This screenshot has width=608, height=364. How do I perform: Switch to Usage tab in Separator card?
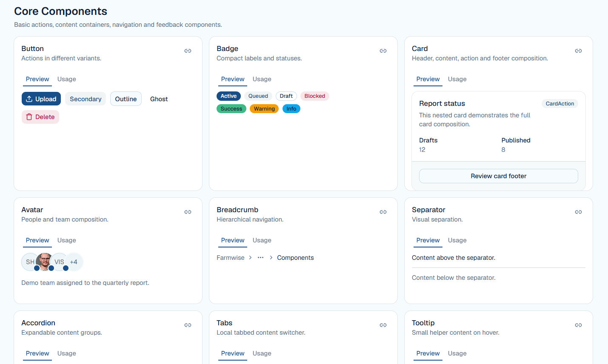pyautogui.click(x=457, y=240)
